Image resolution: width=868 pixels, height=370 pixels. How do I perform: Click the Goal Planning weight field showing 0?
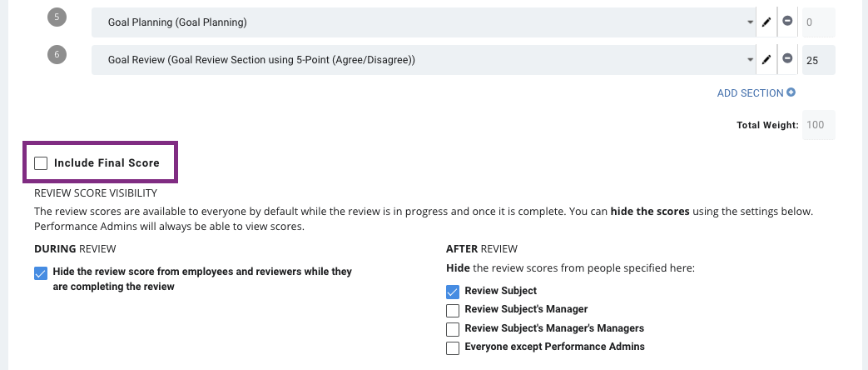[819, 22]
